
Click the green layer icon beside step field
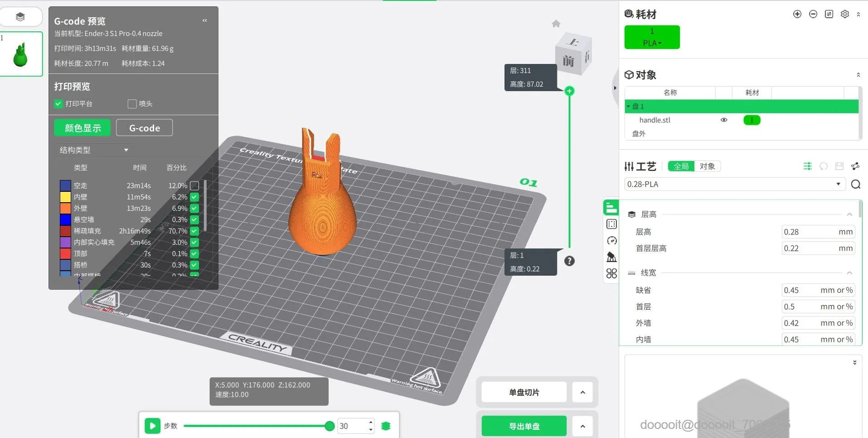pyautogui.click(x=386, y=426)
